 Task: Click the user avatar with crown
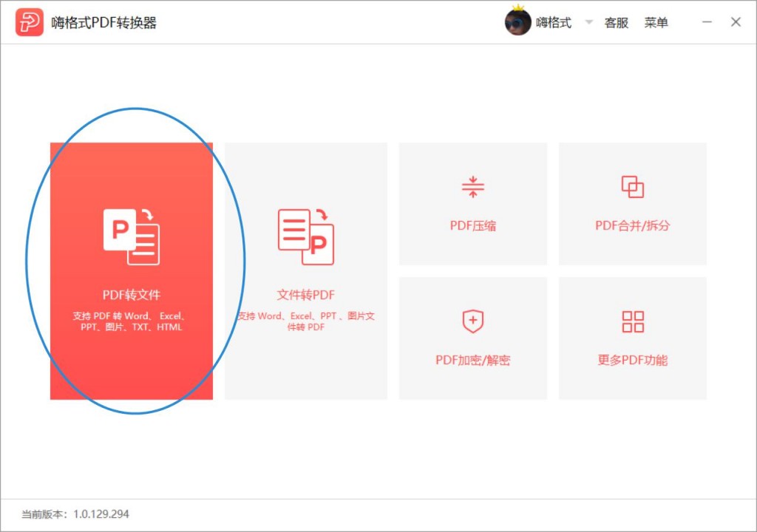518,21
